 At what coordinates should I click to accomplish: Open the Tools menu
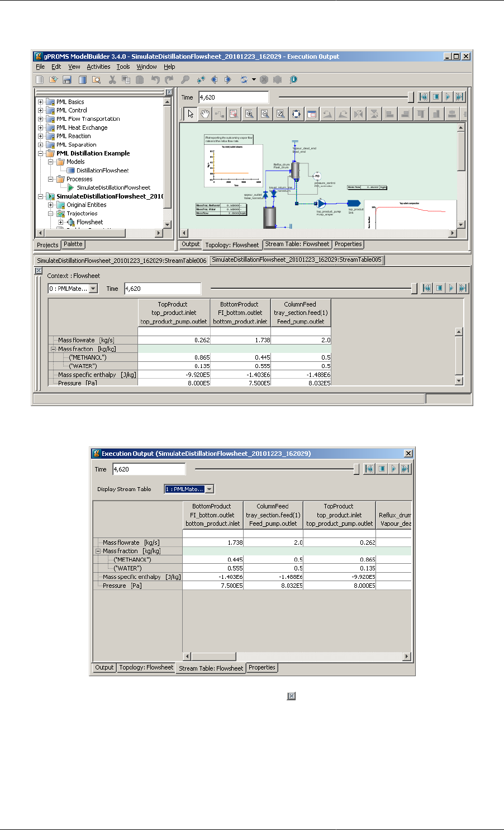(x=123, y=67)
